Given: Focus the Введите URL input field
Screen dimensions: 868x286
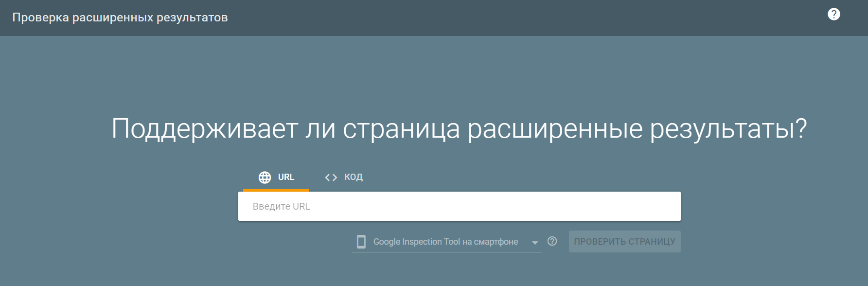Looking at the screenshot, I should tap(459, 206).
